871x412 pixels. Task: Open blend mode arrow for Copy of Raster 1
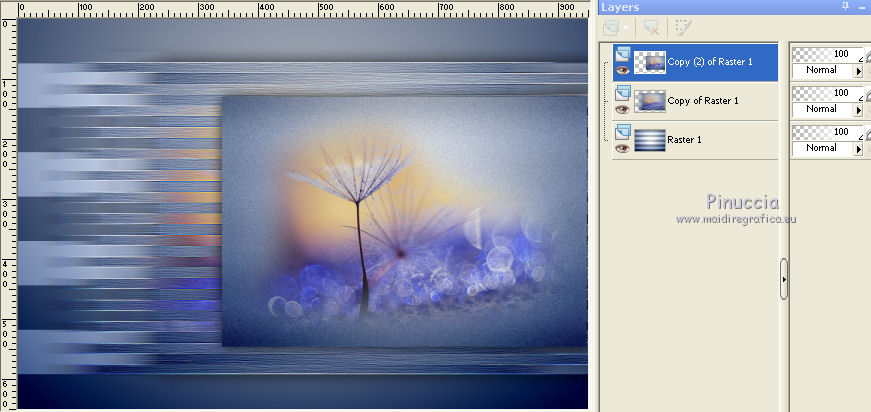pyautogui.click(x=858, y=110)
